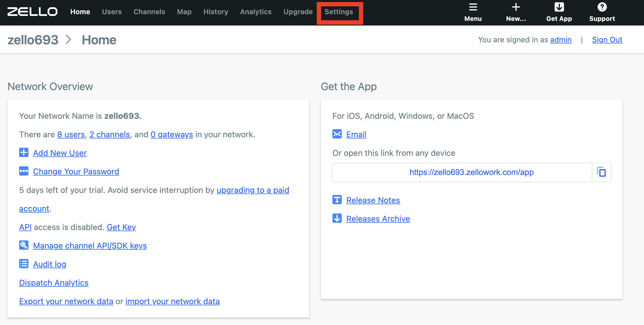Viewport: 644px width, 325px height.
Task: Click the list icon beside Audit log
Action: (x=24, y=264)
